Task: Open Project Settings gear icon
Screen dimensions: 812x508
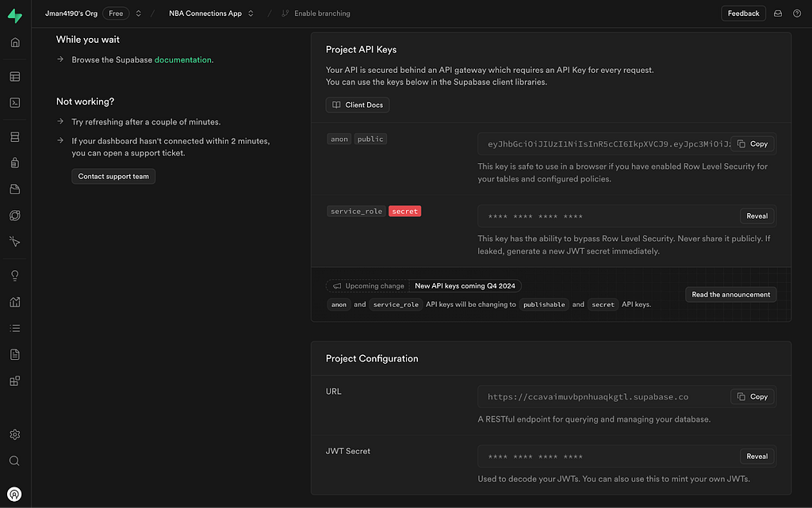Action: point(15,434)
